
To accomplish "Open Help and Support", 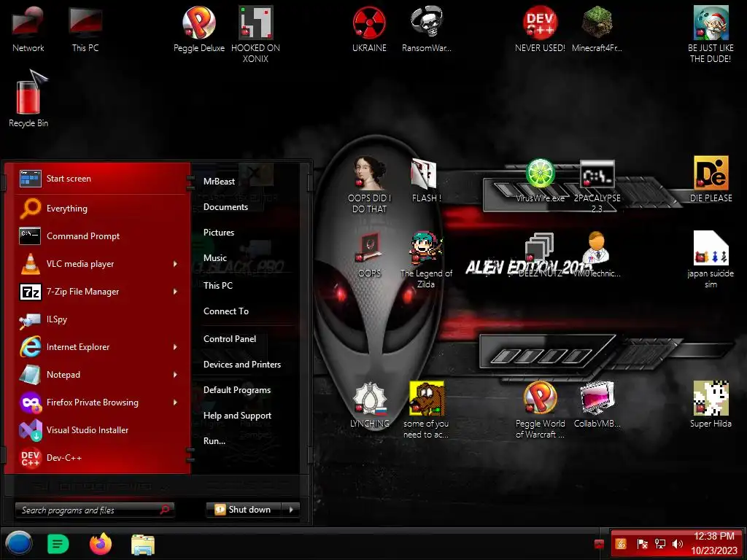I will (237, 416).
